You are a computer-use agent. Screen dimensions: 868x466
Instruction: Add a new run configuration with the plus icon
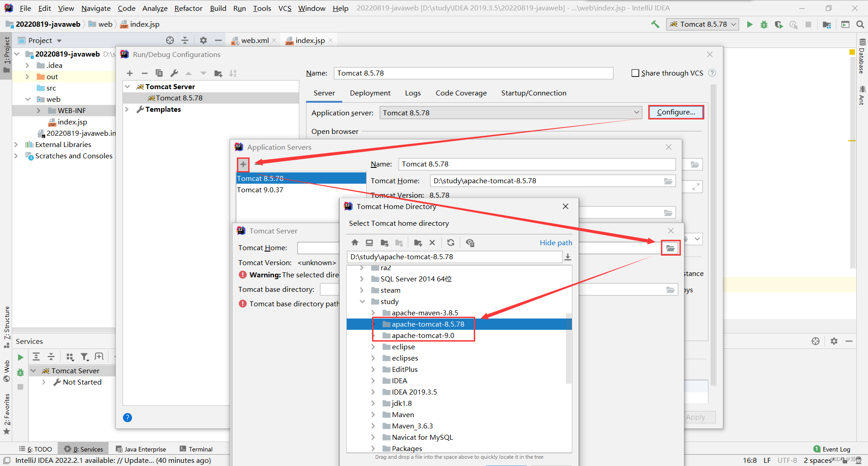click(x=130, y=73)
